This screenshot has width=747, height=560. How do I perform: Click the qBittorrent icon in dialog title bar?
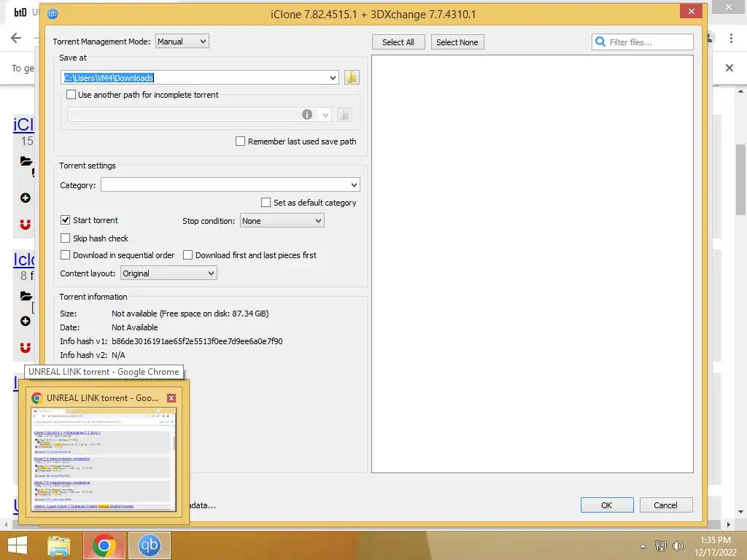pyautogui.click(x=53, y=14)
